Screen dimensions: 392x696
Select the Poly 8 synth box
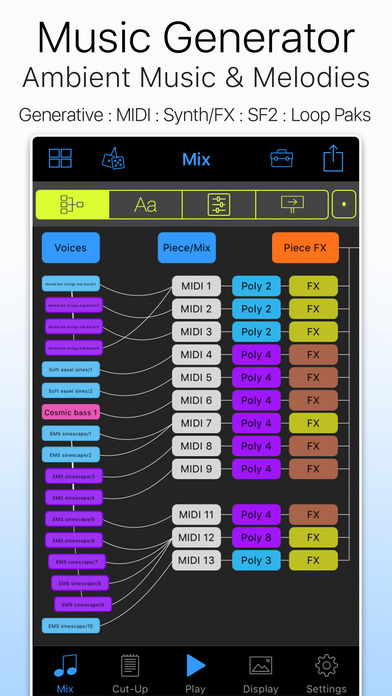pos(257,538)
